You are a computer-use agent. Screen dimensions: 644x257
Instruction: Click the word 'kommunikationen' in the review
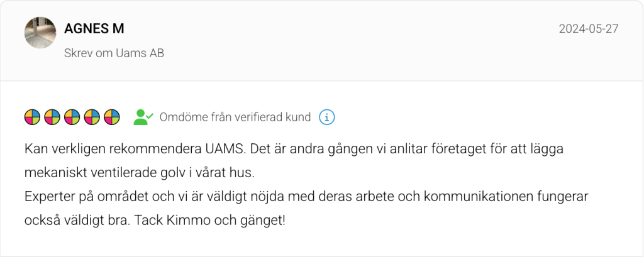476,197
